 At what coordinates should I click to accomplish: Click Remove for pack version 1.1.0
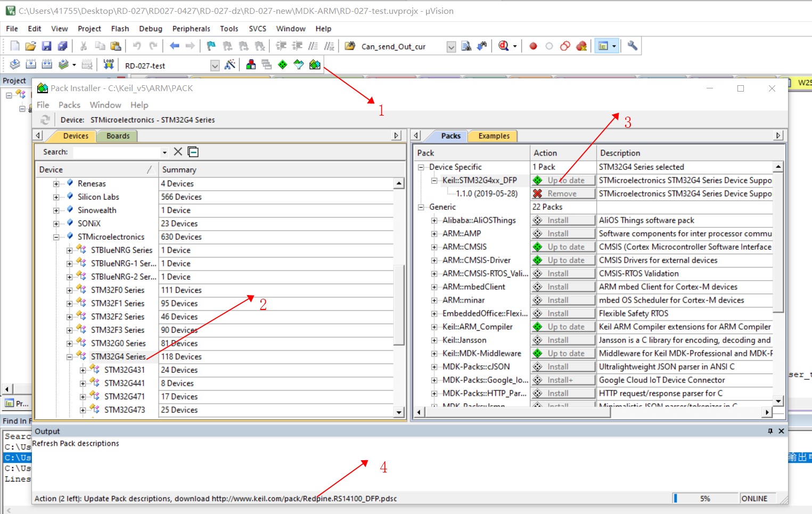[x=563, y=193]
